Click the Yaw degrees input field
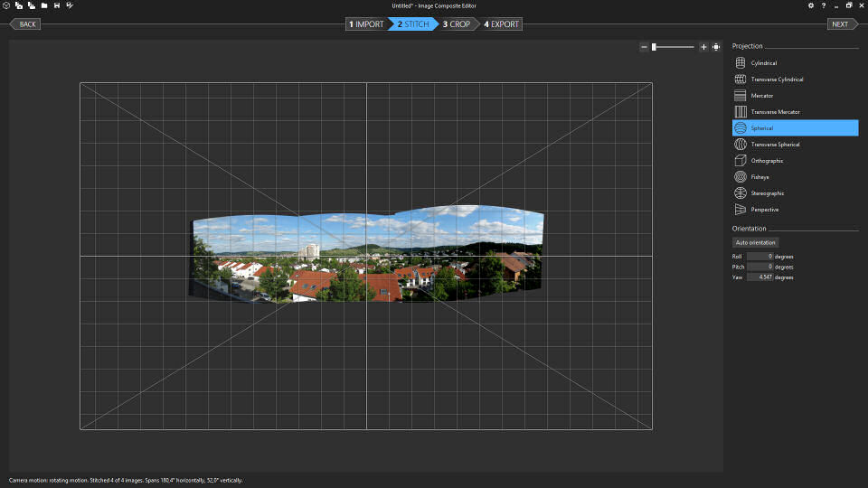 tap(759, 277)
